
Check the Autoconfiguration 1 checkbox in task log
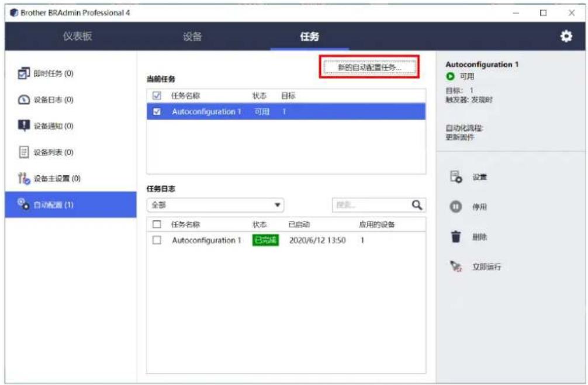click(x=157, y=240)
